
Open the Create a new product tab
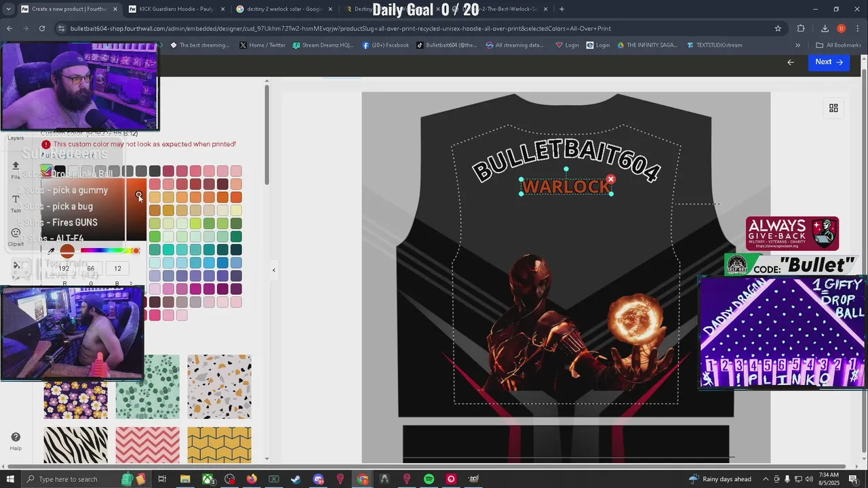coord(68,9)
